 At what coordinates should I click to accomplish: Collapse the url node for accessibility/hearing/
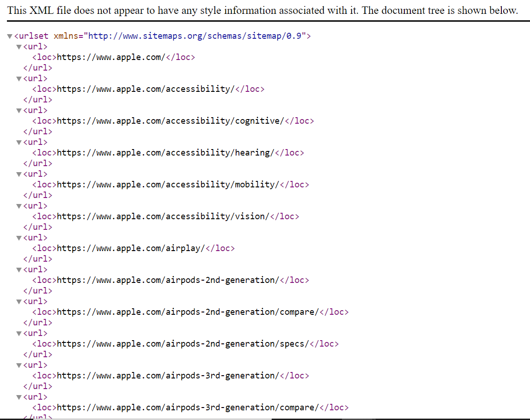point(19,143)
